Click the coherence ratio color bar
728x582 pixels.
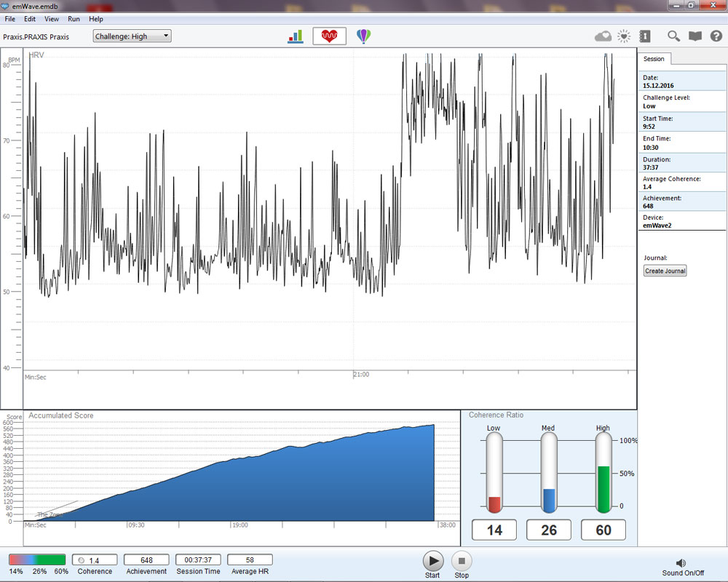pos(37,559)
